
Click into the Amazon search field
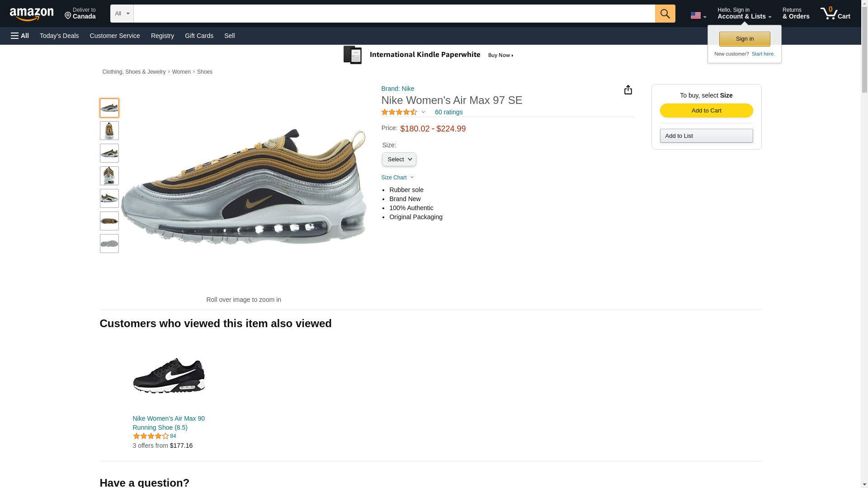click(x=394, y=14)
